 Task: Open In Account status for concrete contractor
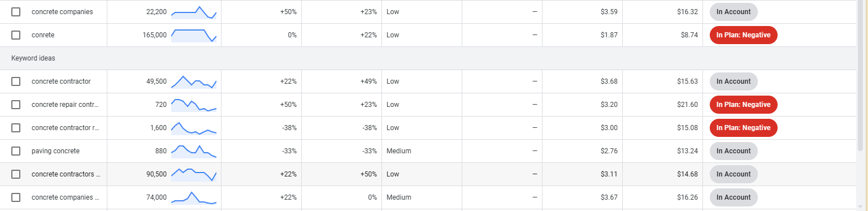click(x=734, y=81)
